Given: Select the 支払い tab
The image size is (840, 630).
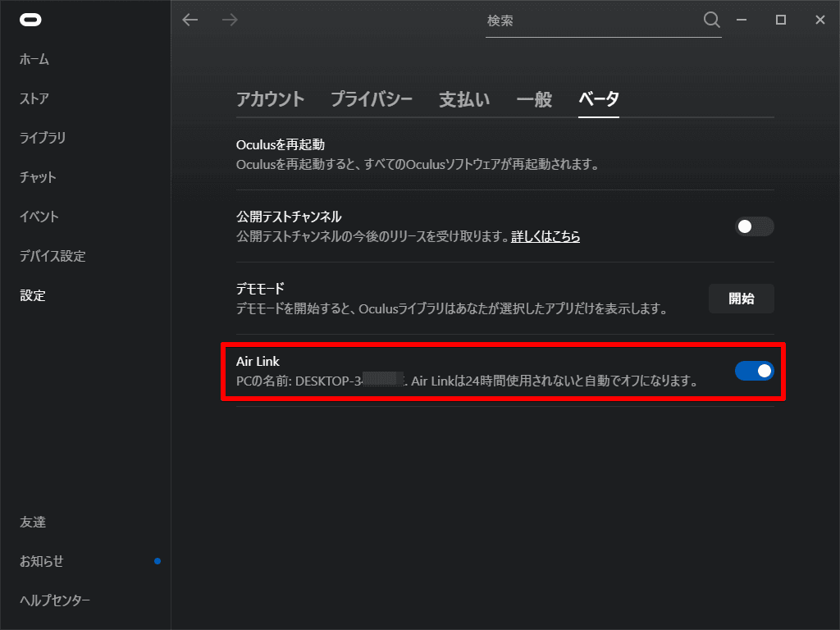Looking at the screenshot, I should pos(464,100).
